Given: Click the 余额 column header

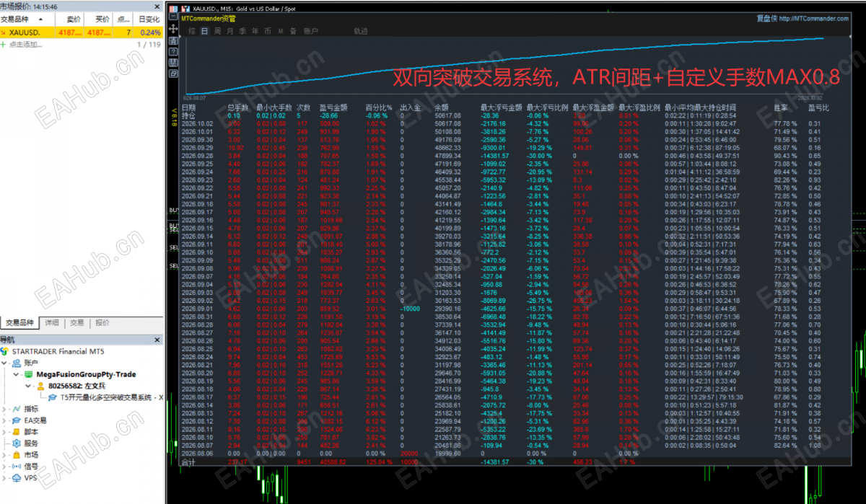Looking at the screenshot, I should 442,107.
